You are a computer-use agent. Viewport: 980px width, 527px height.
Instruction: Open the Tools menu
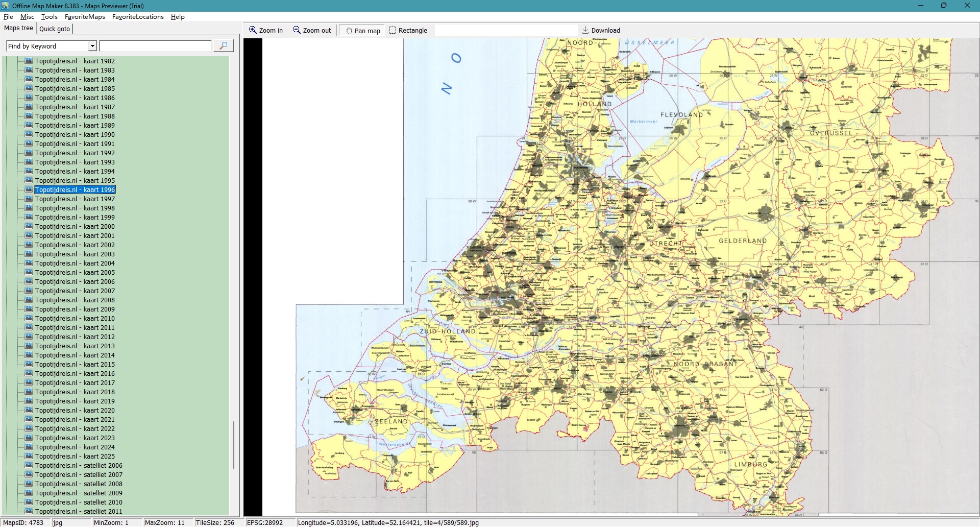[49, 17]
